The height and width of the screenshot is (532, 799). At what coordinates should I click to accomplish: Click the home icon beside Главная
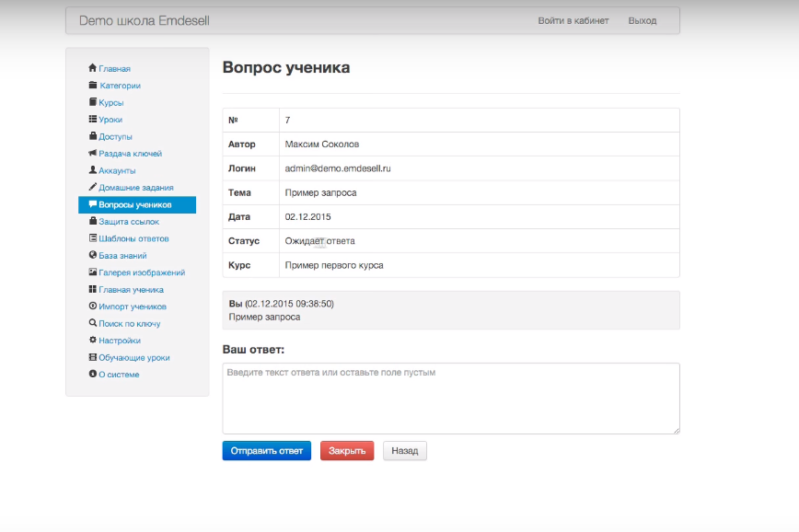[x=92, y=68]
